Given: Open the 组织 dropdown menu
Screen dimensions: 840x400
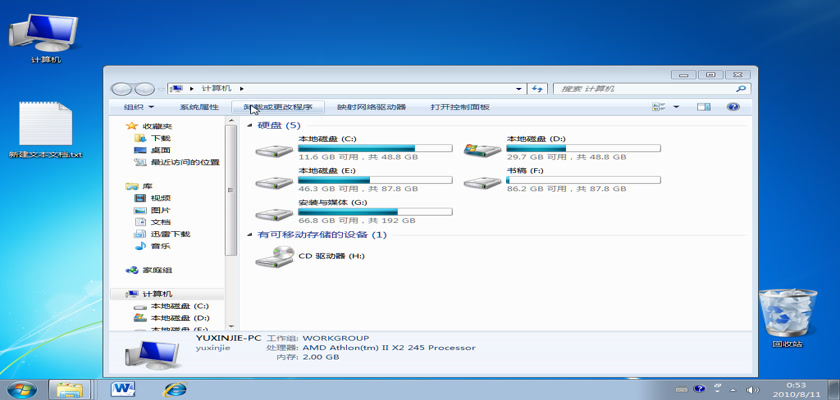Looking at the screenshot, I should [138, 107].
